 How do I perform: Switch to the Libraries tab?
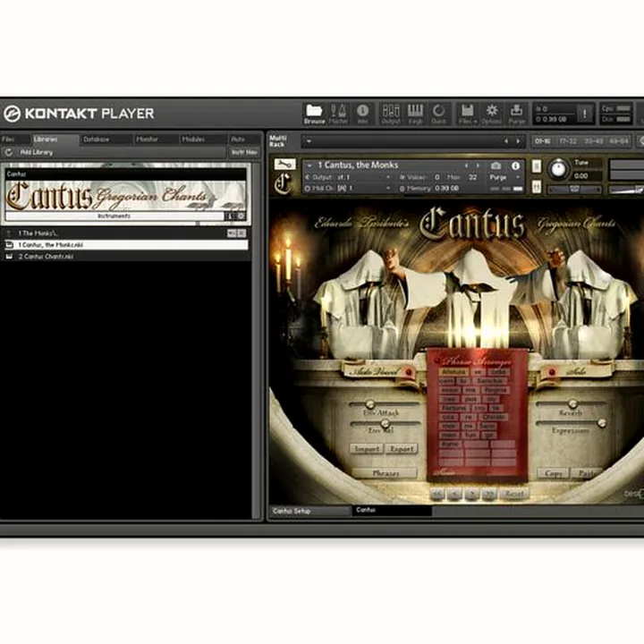pos(55,140)
